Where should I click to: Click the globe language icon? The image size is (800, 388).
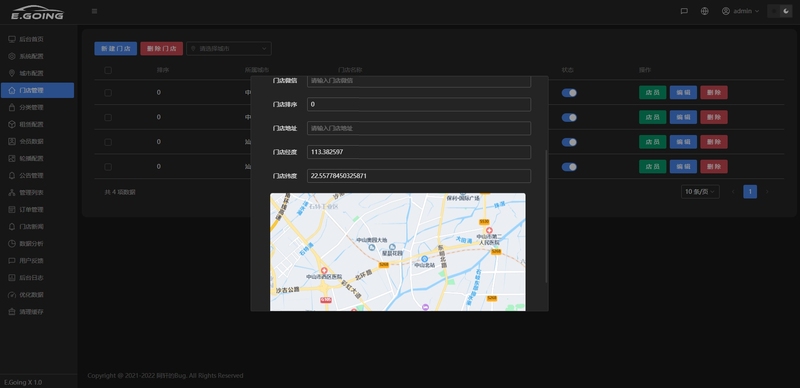pos(705,11)
